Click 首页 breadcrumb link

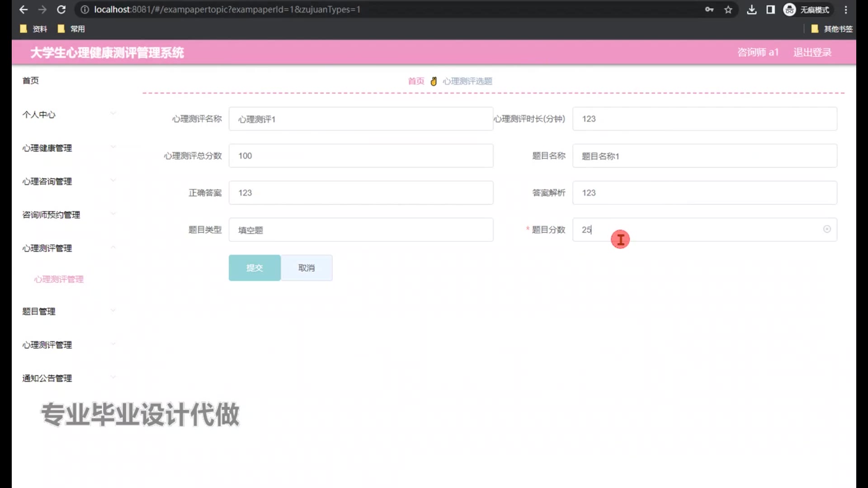click(x=415, y=81)
